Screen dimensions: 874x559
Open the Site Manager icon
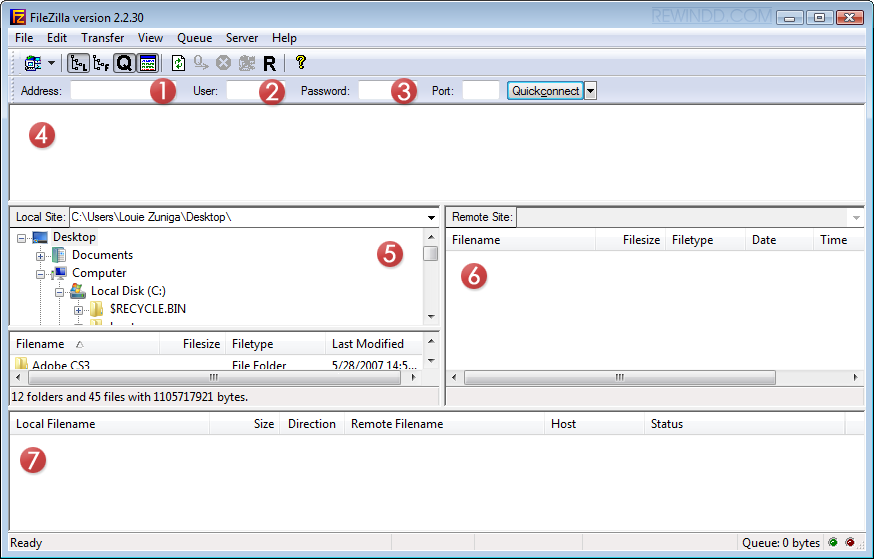click(x=33, y=63)
